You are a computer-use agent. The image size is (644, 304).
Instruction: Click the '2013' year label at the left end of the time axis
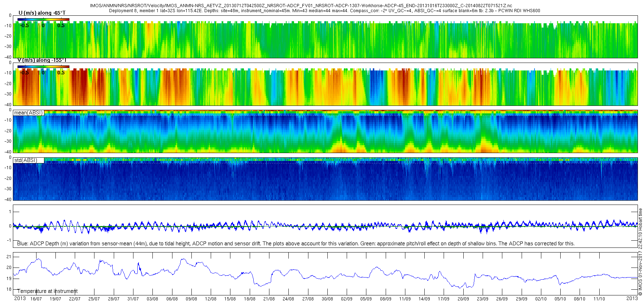(x=20, y=298)
